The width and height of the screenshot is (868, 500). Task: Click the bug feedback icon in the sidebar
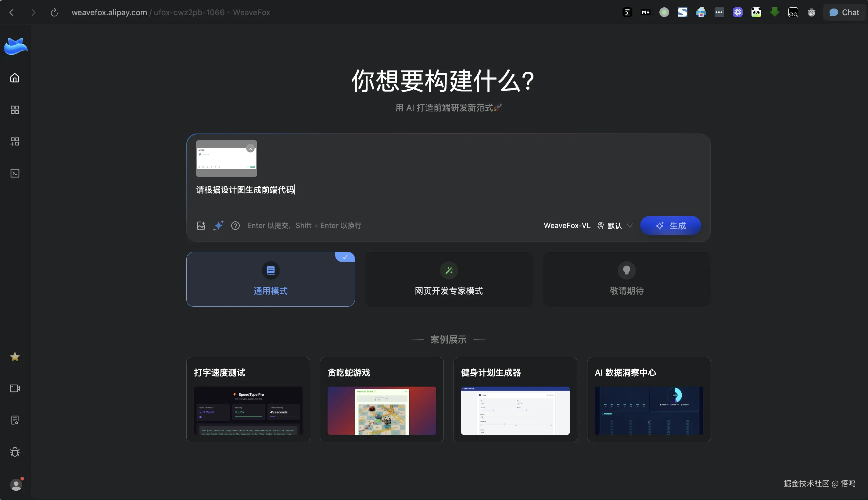[x=15, y=452]
